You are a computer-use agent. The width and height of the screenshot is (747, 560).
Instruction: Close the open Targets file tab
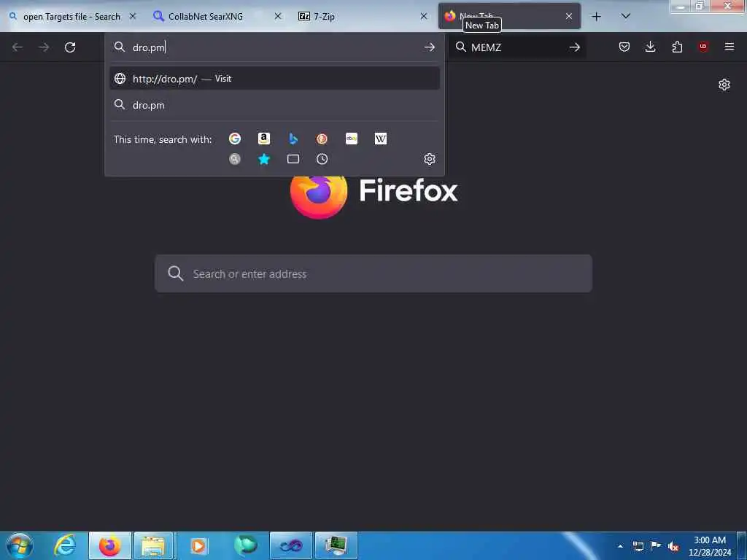pyautogui.click(x=133, y=16)
